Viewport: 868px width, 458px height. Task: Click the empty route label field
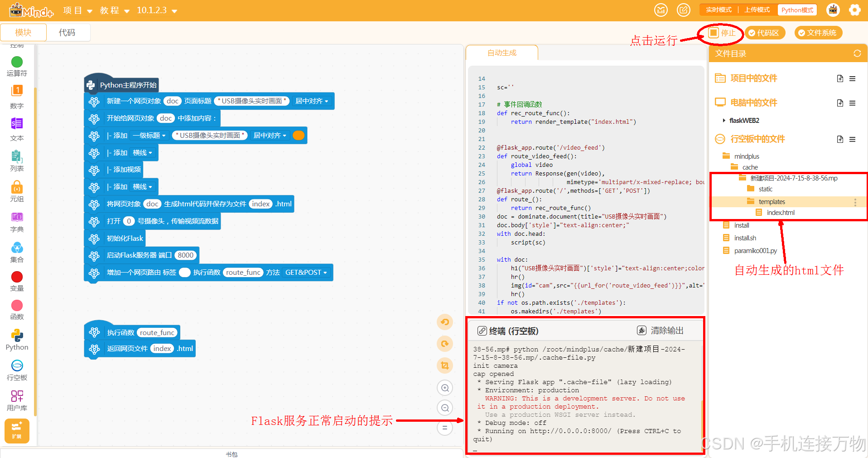coord(185,273)
